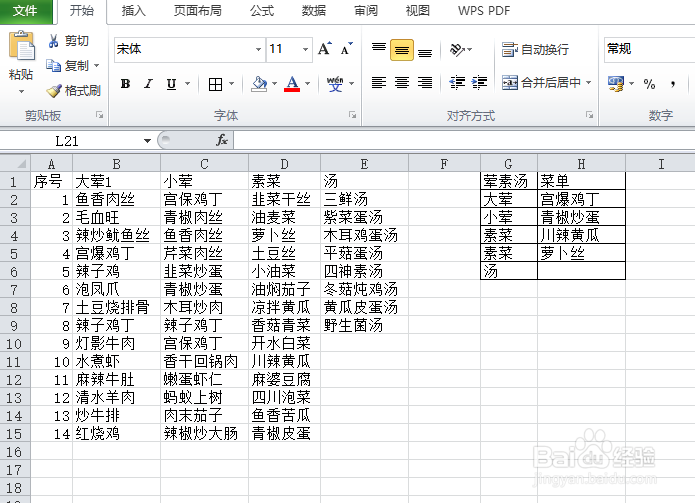Apply cell borders icon
The width and height of the screenshot is (695, 503).
tap(215, 84)
